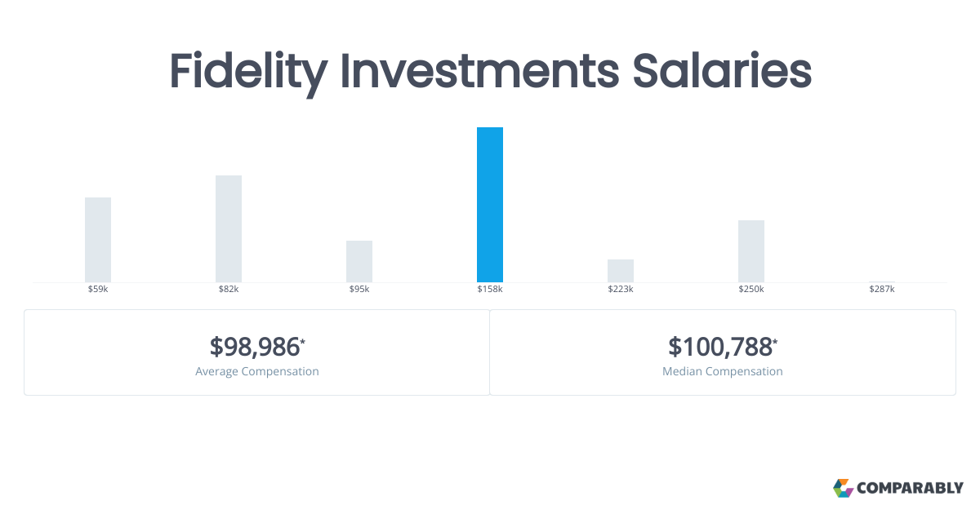Click the $59k axis label
This screenshot has height=514, width=980.
[98, 289]
